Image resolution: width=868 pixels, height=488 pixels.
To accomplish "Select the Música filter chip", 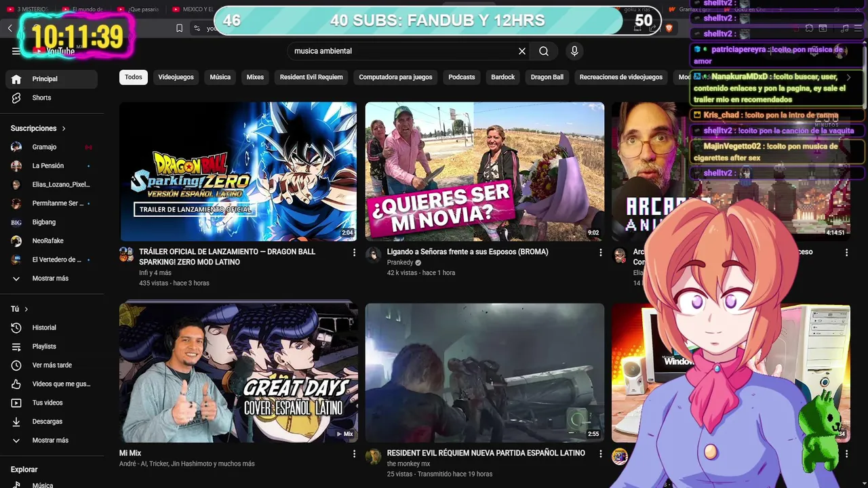I will click(x=220, y=77).
